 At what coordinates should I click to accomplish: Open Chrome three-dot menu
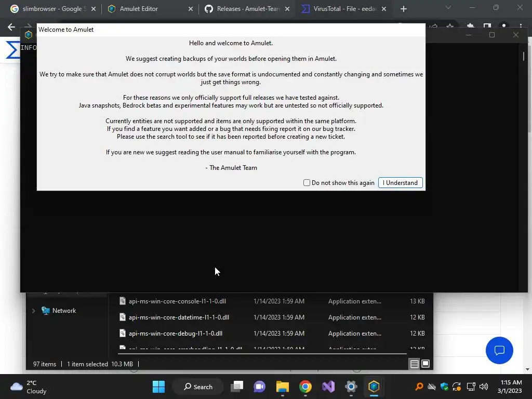pyautogui.click(x=521, y=26)
